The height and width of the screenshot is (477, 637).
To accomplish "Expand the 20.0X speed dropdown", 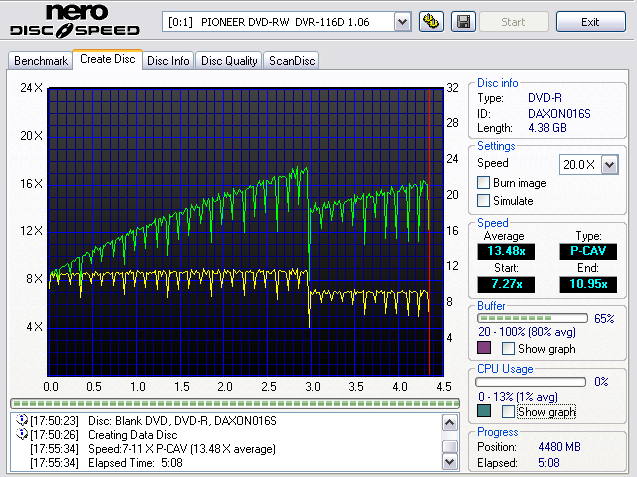I will coord(609,164).
